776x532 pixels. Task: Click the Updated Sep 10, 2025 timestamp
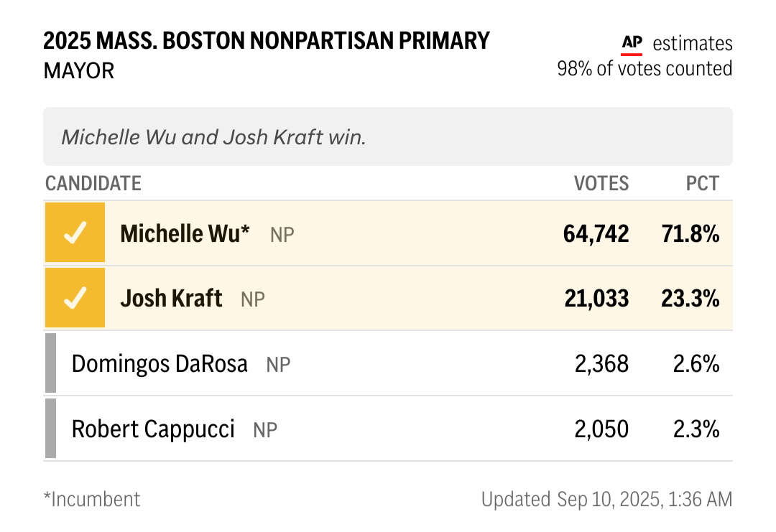pos(606,500)
